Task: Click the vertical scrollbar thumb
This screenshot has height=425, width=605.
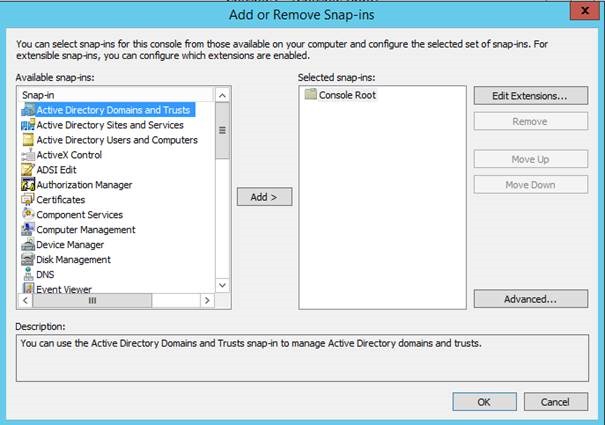Action: click(222, 130)
